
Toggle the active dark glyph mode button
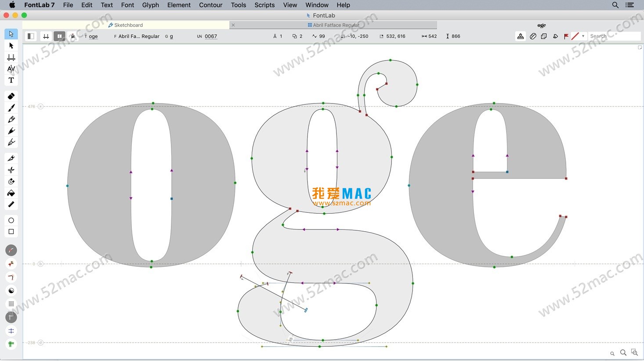(x=59, y=36)
